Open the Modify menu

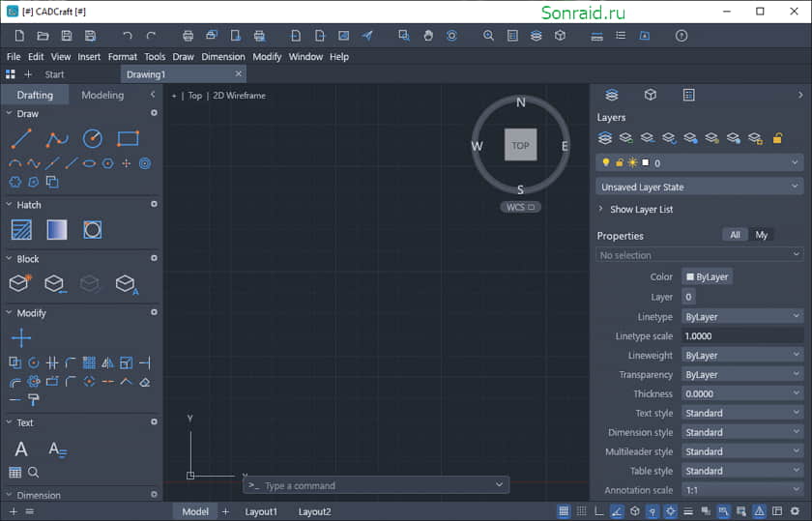click(x=267, y=56)
